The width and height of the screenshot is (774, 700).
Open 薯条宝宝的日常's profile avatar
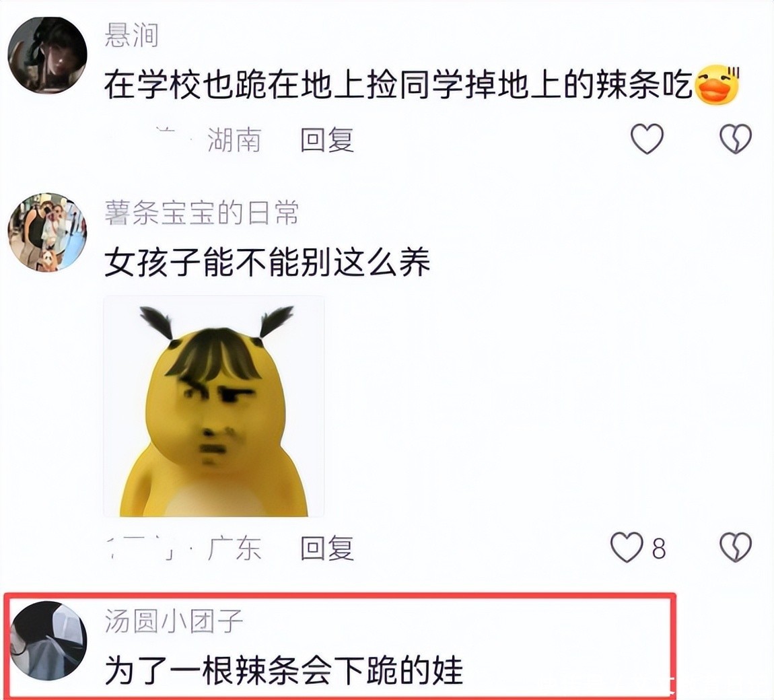(47, 232)
